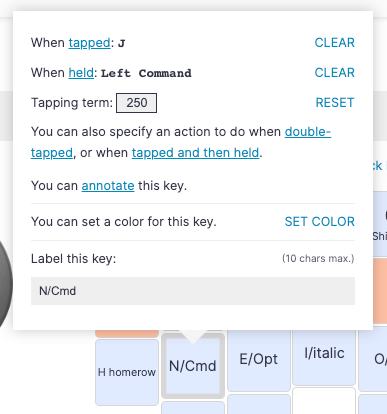
Task: Clear the held Left Command action
Action: click(x=334, y=73)
